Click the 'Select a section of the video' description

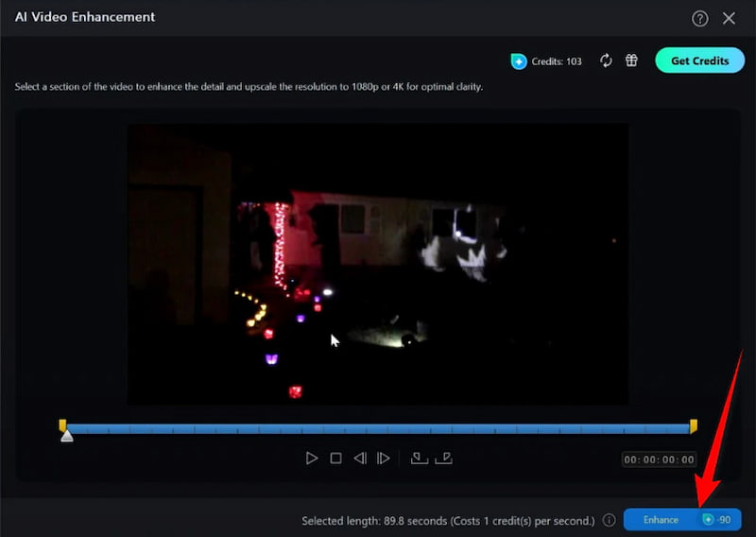[x=249, y=87]
